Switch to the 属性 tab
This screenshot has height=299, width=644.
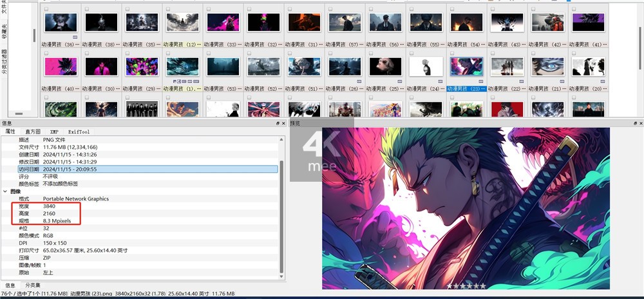click(x=10, y=132)
